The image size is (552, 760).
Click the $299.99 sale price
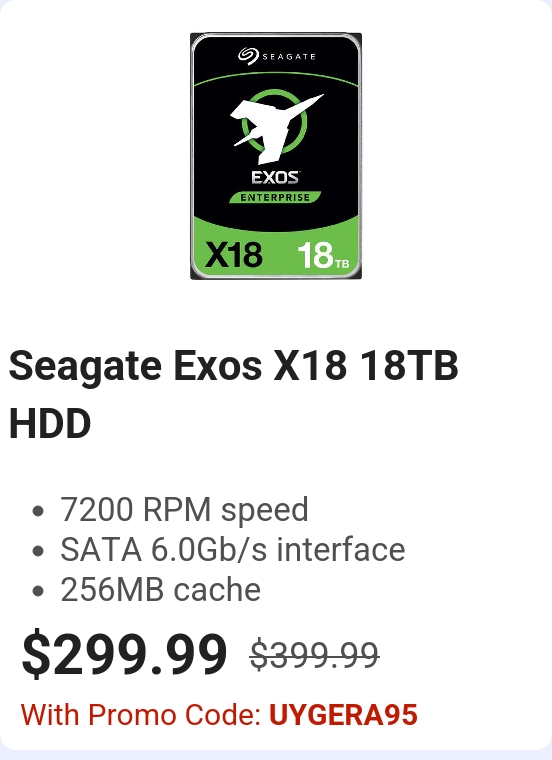[x=124, y=653]
